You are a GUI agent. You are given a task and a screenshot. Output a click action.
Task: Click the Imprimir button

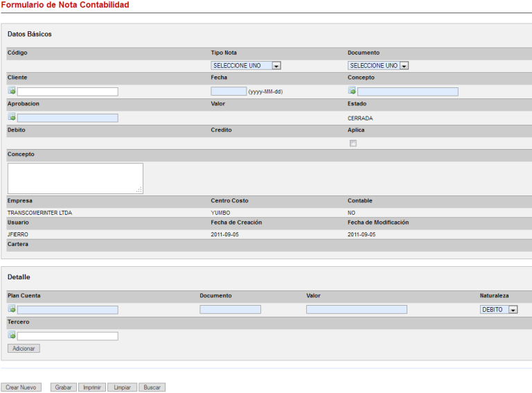click(x=92, y=387)
